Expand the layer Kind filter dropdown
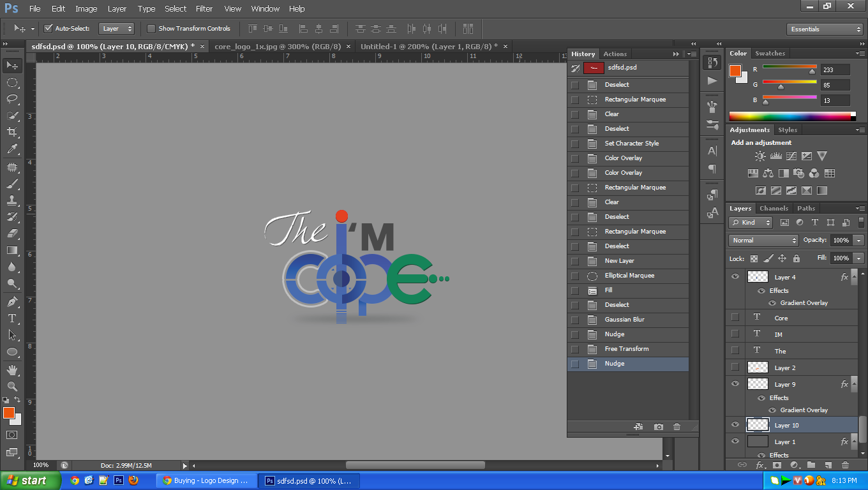Viewport: 868px width, 490px height. 751,223
